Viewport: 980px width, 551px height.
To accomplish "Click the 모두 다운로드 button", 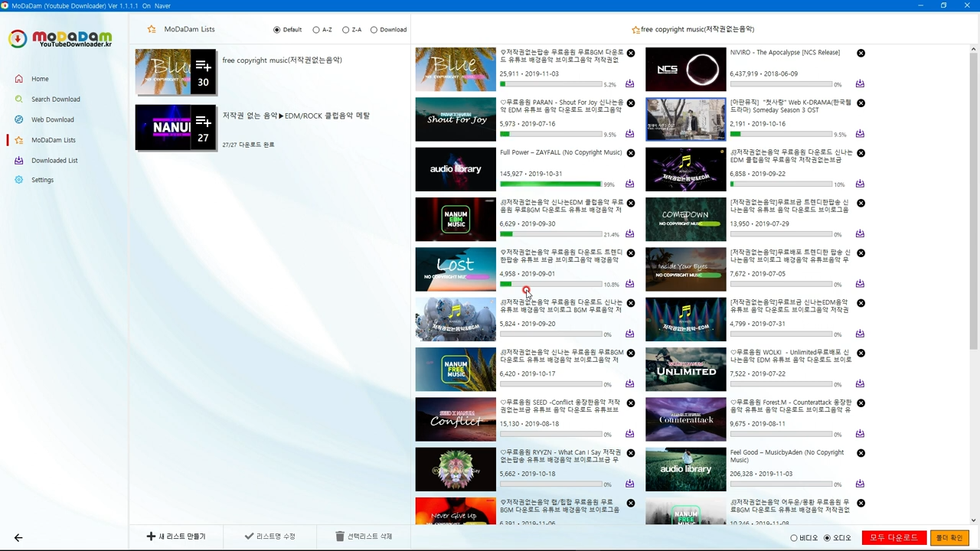I will tap(893, 537).
